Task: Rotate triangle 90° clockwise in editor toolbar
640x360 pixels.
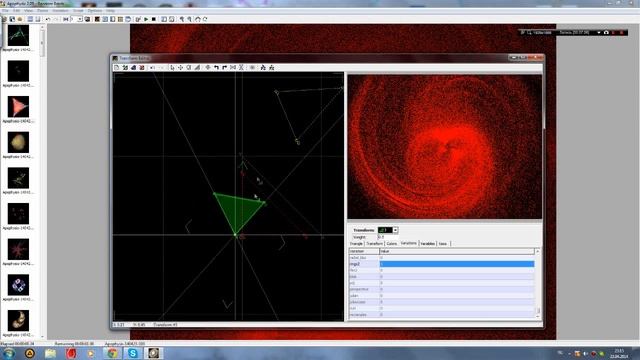Action: point(224,67)
